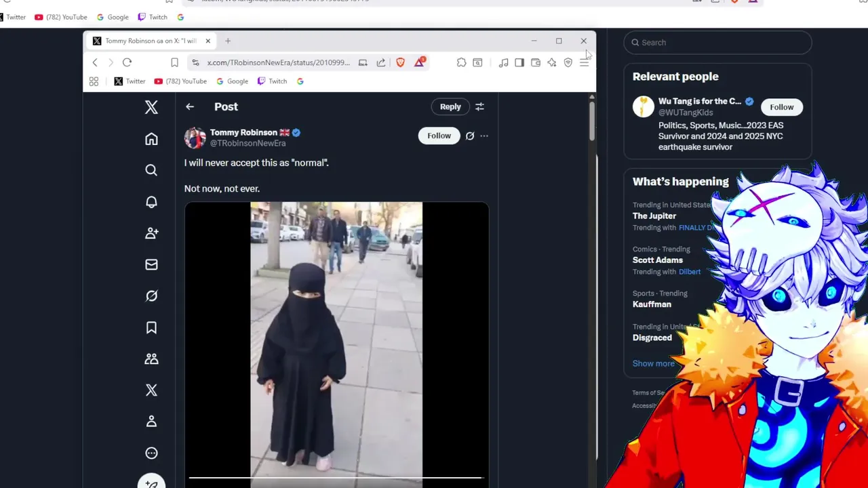The width and height of the screenshot is (868, 488).
Task: Click the Wu Tang profile avatar
Action: [x=644, y=106]
